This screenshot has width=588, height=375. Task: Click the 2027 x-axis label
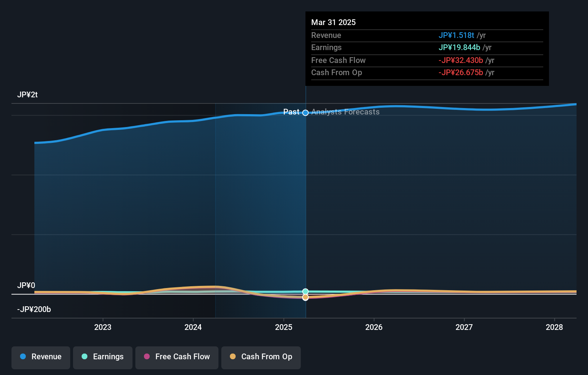click(x=464, y=327)
